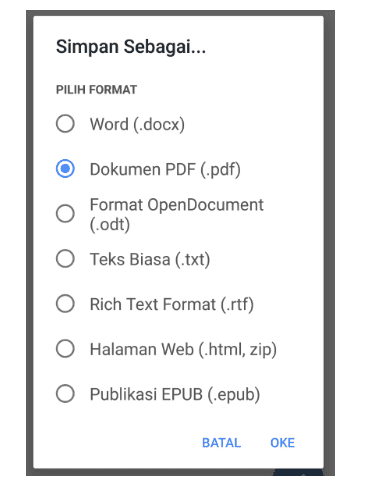Select the Word (.docx) radio button
387x481 pixels.
click(65, 124)
